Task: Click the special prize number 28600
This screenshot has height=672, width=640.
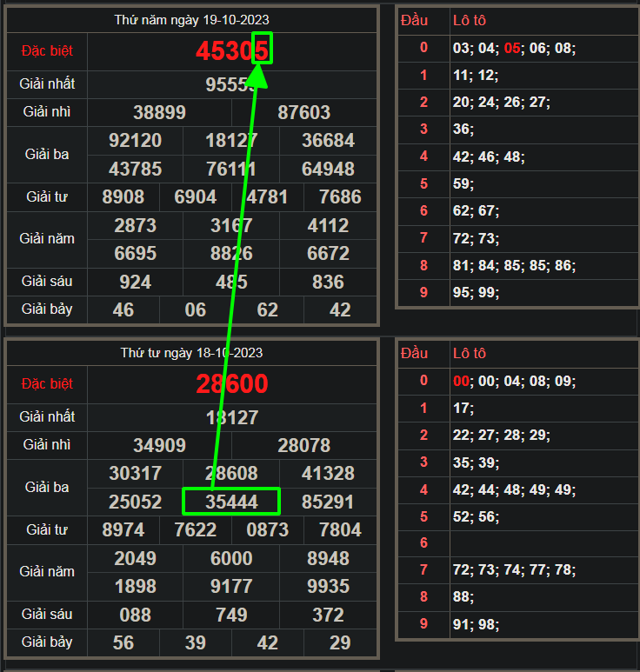Action: 231,383
